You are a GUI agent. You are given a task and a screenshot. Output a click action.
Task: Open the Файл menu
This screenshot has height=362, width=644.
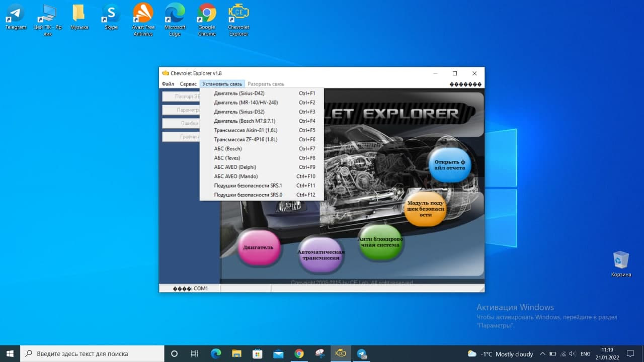point(168,84)
